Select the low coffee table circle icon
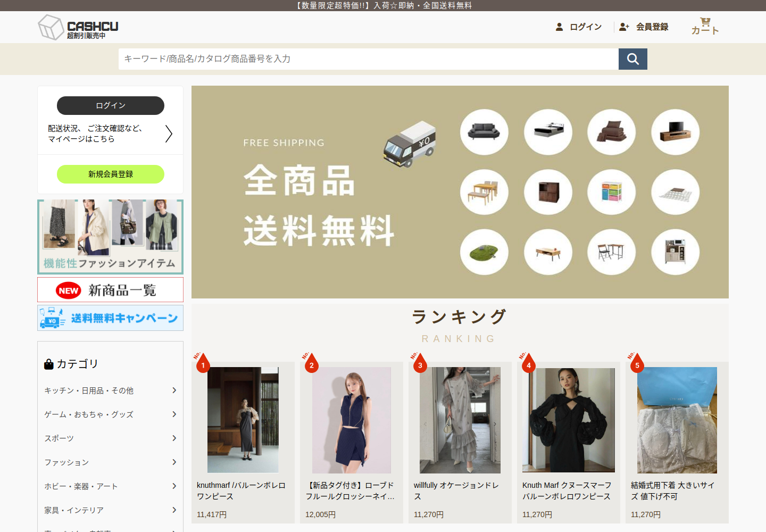Viewport: 766px width, 532px height. point(548,252)
